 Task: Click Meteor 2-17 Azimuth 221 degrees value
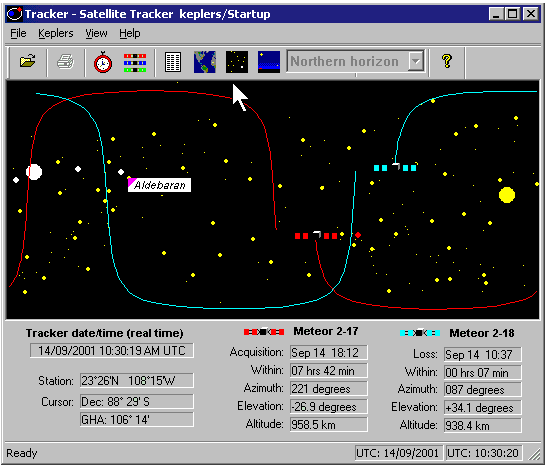329,389
